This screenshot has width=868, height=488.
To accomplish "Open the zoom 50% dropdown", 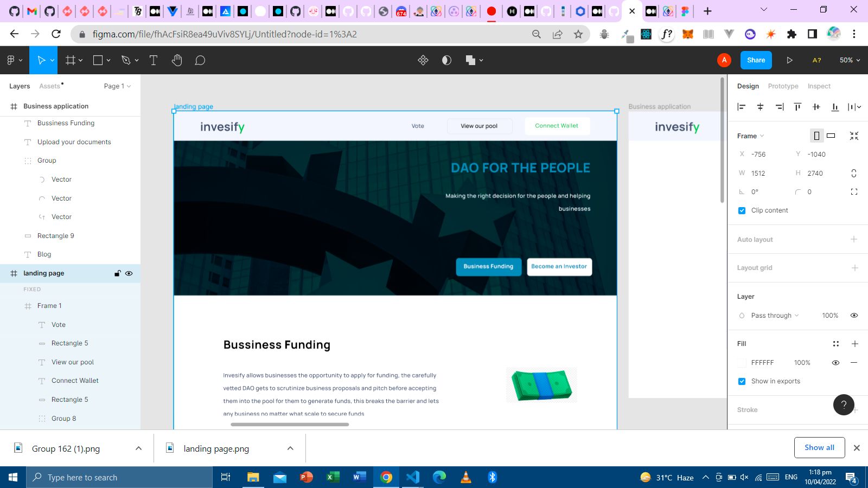I will coord(850,60).
